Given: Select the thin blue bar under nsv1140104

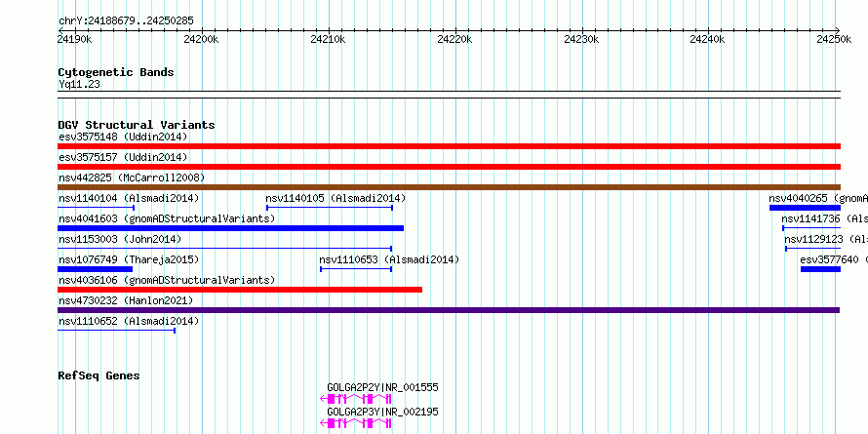Looking at the screenshot, I should tap(97, 208).
